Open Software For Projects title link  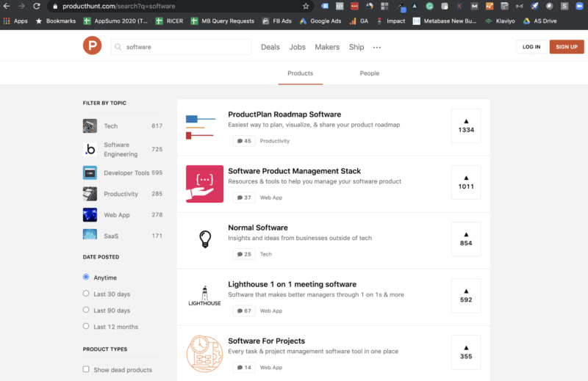[267, 341]
